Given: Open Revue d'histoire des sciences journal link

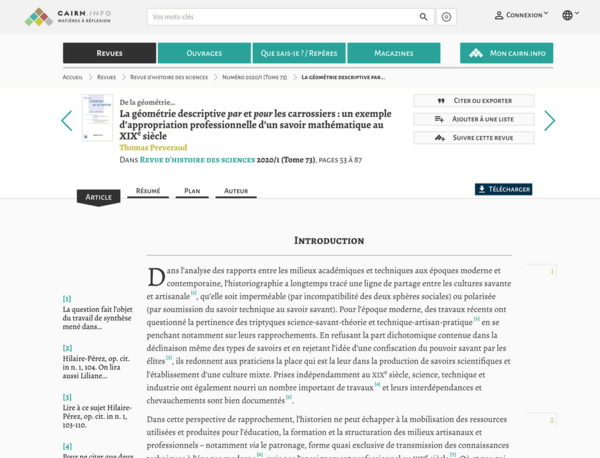Looking at the screenshot, I should tap(197, 160).
